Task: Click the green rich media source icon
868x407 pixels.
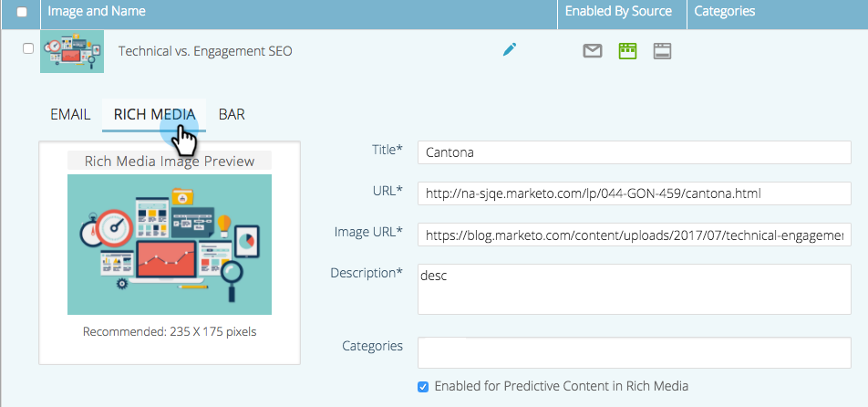Action: pos(627,51)
